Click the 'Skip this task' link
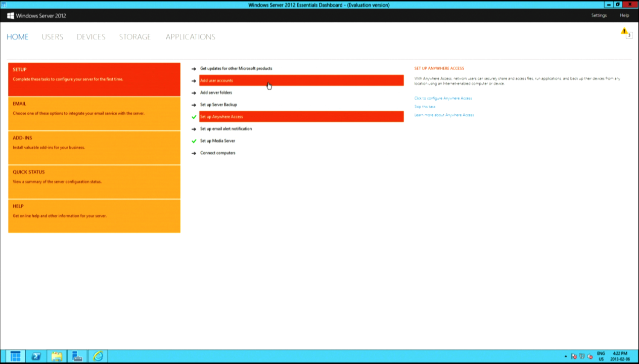 click(x=425, y=107)
